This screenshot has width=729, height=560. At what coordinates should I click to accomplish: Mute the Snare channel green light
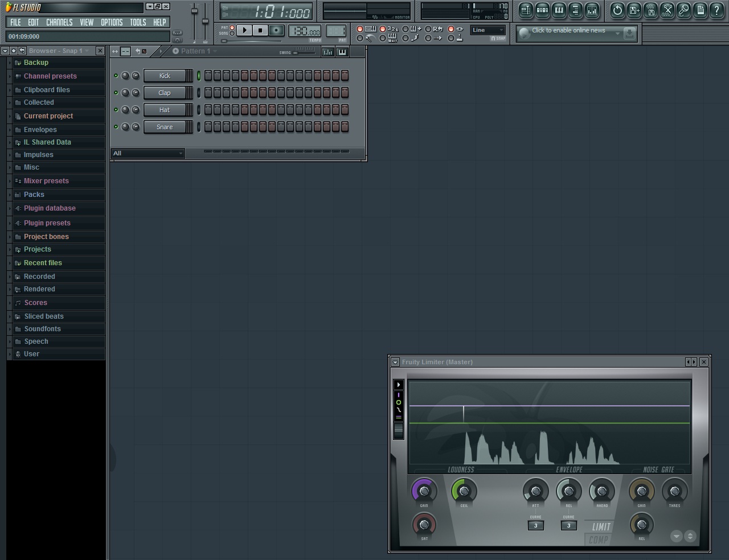[116, 127]
